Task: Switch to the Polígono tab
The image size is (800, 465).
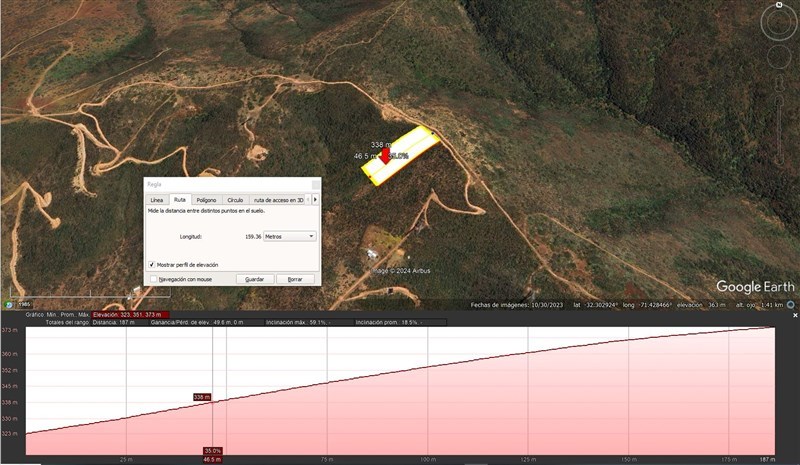Action: click(x=206, y=200)
